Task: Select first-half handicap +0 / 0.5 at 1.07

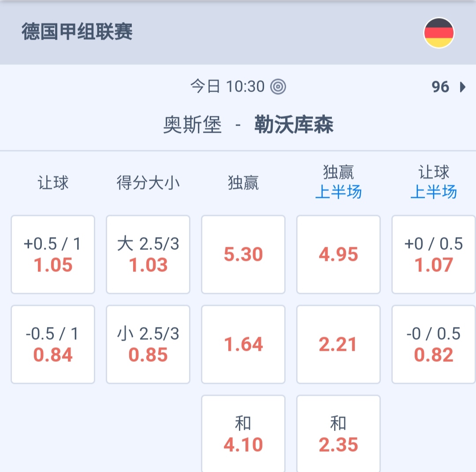Action: 434,254
